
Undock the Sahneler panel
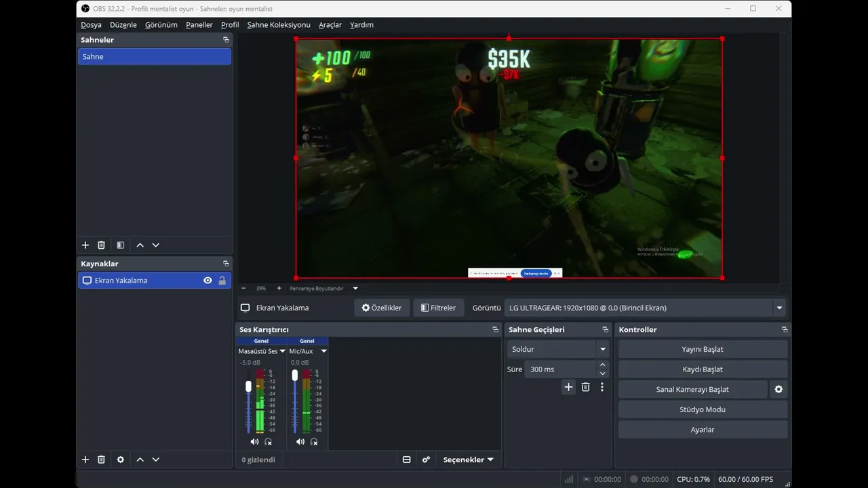click(x=226, y=40)
